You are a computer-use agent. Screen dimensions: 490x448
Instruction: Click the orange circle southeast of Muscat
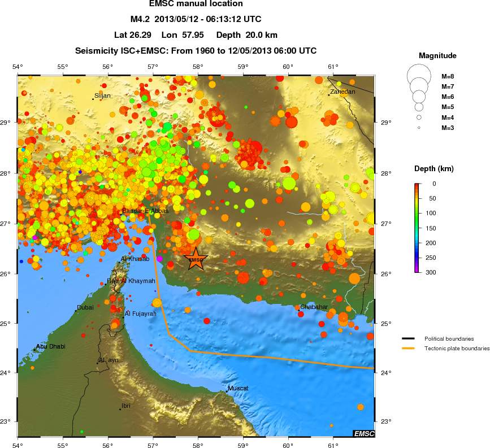point(361,407)
